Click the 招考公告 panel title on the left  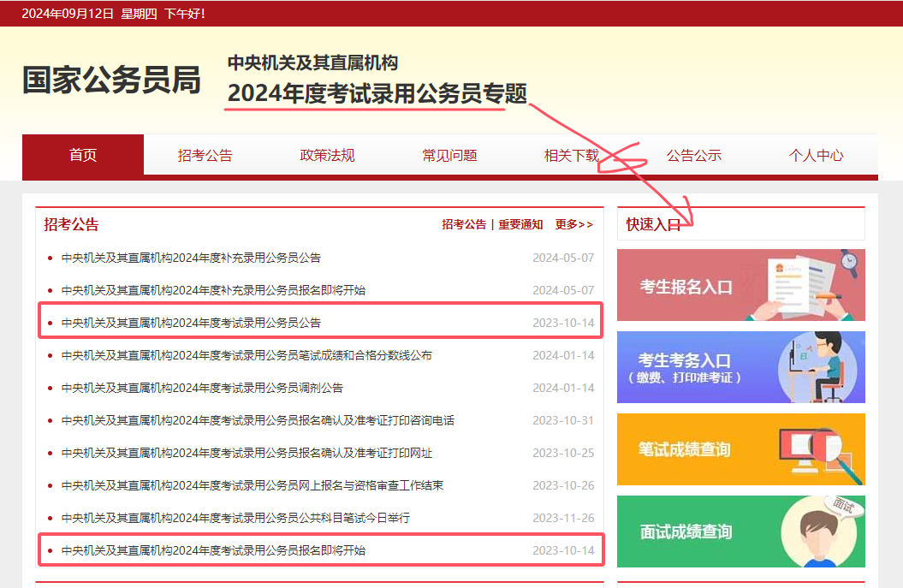point(71,224)
